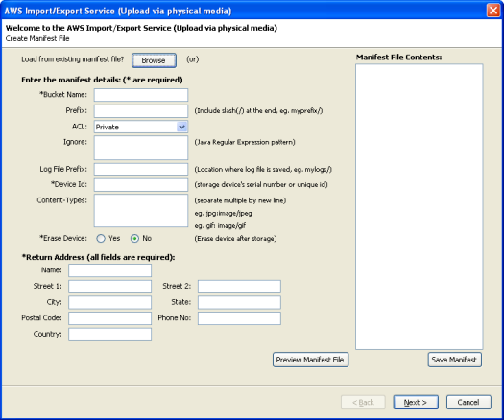Click the 'Private' ACL value text
The width and height of the screenshot is (504, 420).
pyautogui.click(x=108, y=128)
